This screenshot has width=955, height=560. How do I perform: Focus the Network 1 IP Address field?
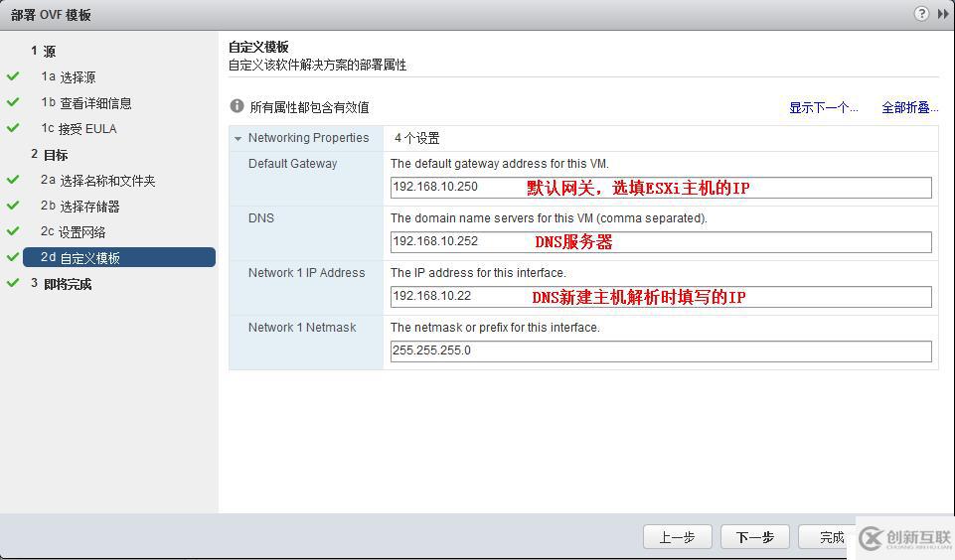[661, 297]
